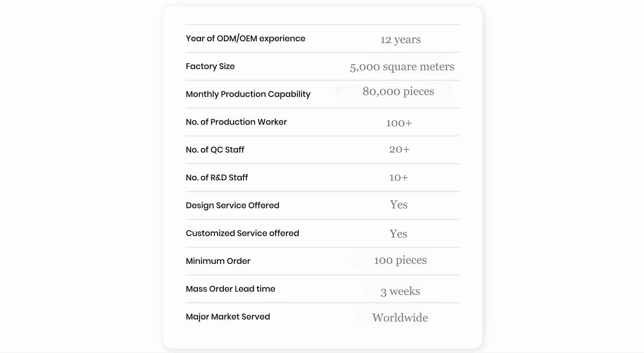Click the '10+' R&D staff value
This screenshot has height=353, width=644.
pyautogui.click(x=398, y=177)
